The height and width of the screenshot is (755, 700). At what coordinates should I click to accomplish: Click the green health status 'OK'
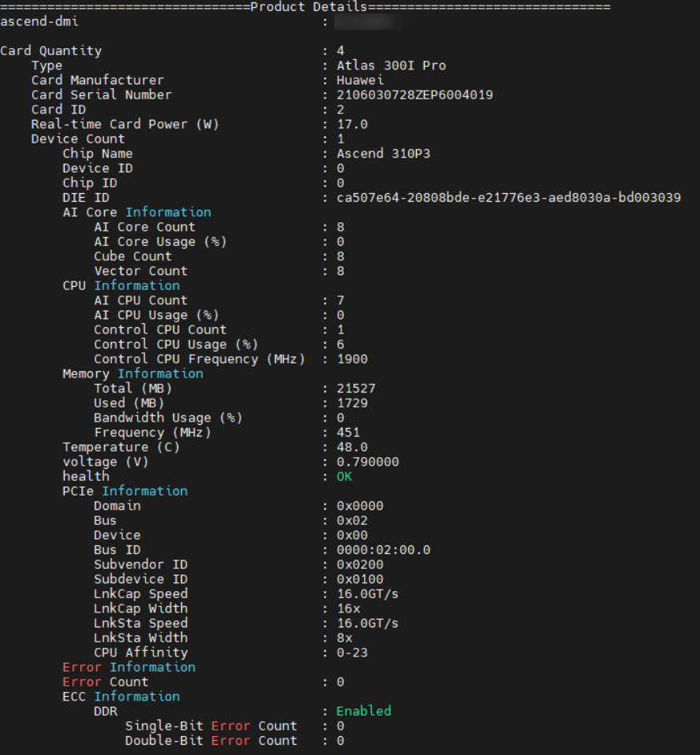click(x=344, y=477)
